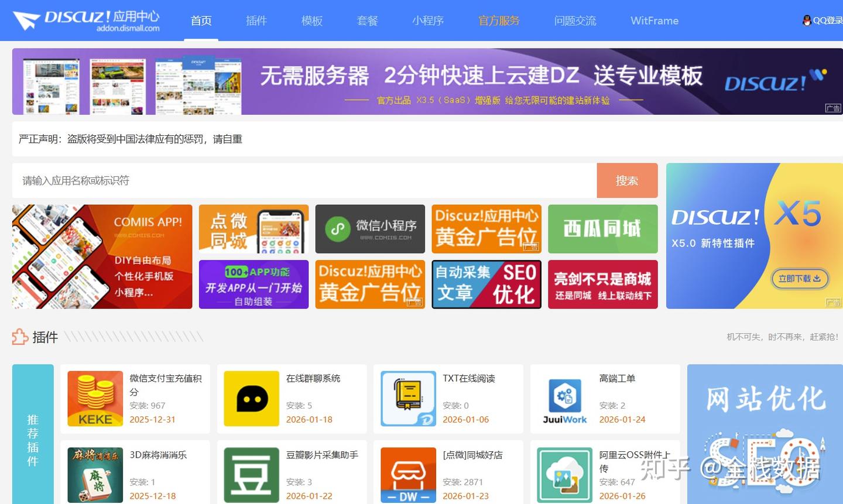Image resolution: width=843 pixels, height=504 pixels.
Task: Open the 在线群聊系统 title link
Action: 313,379
